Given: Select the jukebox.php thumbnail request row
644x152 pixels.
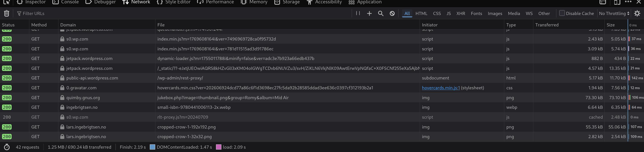Looking at the screenshot, I should pos(222,98).
